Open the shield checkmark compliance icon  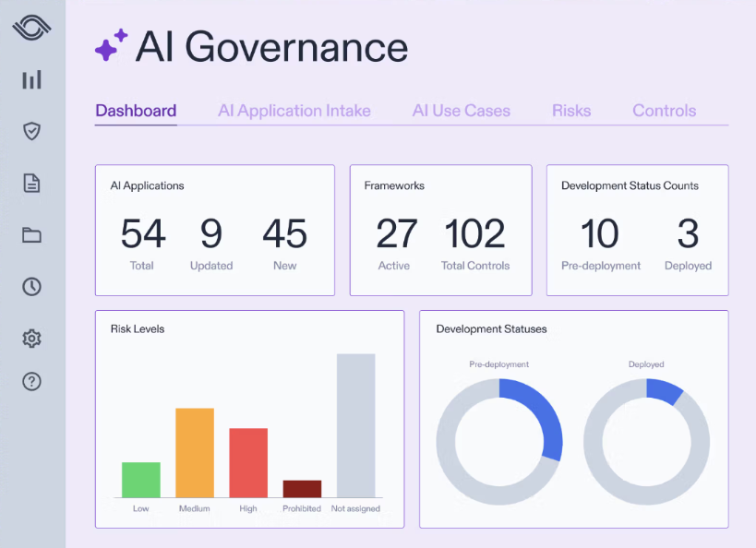click(31, 131)
